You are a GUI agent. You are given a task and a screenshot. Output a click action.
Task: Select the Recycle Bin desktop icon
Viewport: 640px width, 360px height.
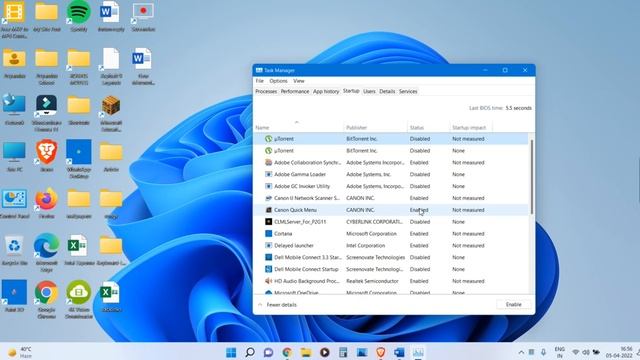14,249
